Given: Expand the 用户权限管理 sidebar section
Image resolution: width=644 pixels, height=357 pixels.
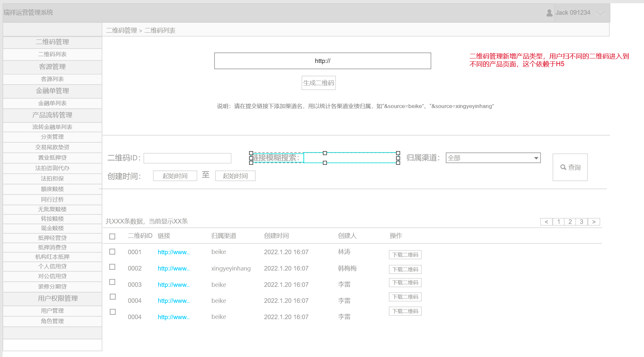Looking at the screenshot, I should pos(52,299).
